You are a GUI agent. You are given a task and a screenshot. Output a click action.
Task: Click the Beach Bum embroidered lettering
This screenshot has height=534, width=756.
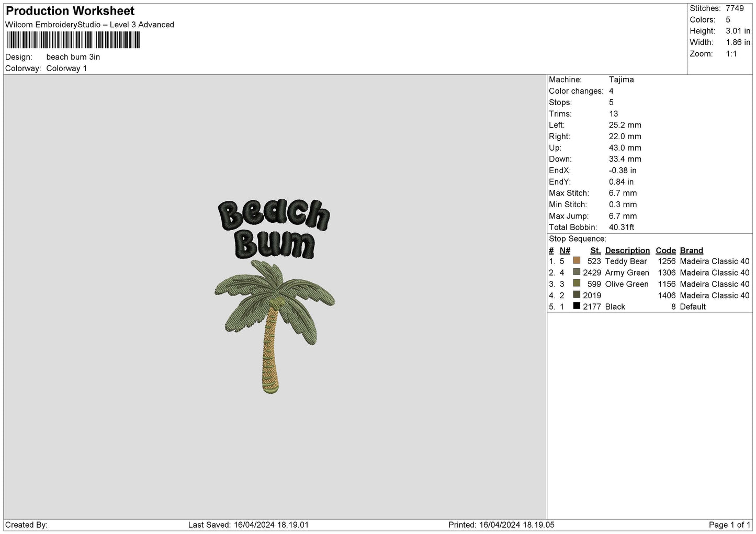tap(274, 229)
